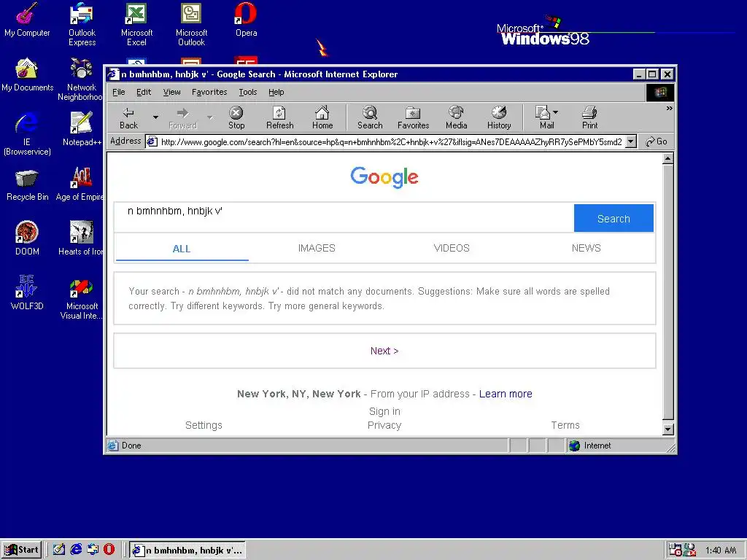
Task: Open the Favorites menu in menu bar
Action: point(209,92)
